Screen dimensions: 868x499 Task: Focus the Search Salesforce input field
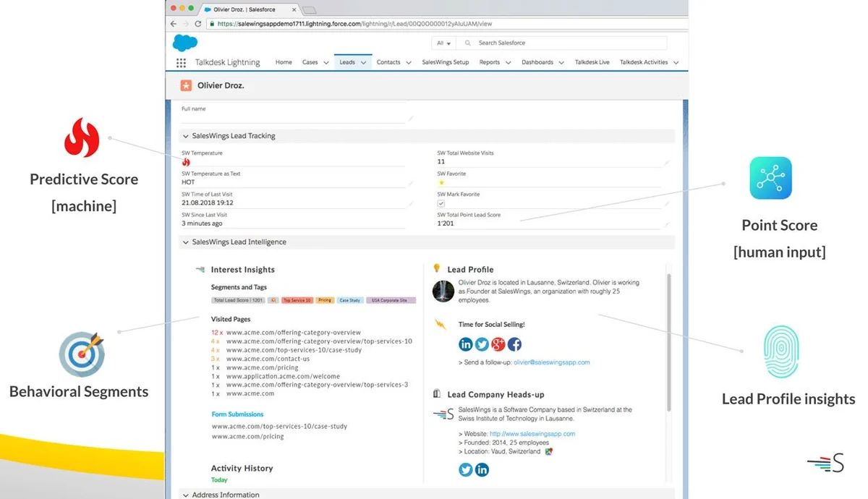point(563,43)
